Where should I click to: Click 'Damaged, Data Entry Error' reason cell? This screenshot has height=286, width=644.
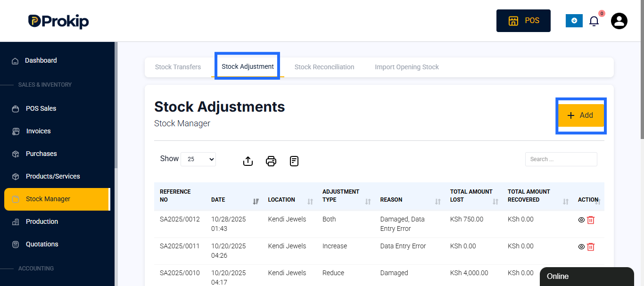point(402,224)
